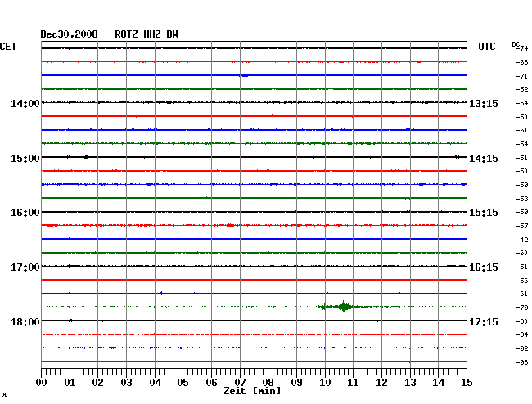532x404 pixels.
Task: Click minute tick label 04
Action: [155, 383]
